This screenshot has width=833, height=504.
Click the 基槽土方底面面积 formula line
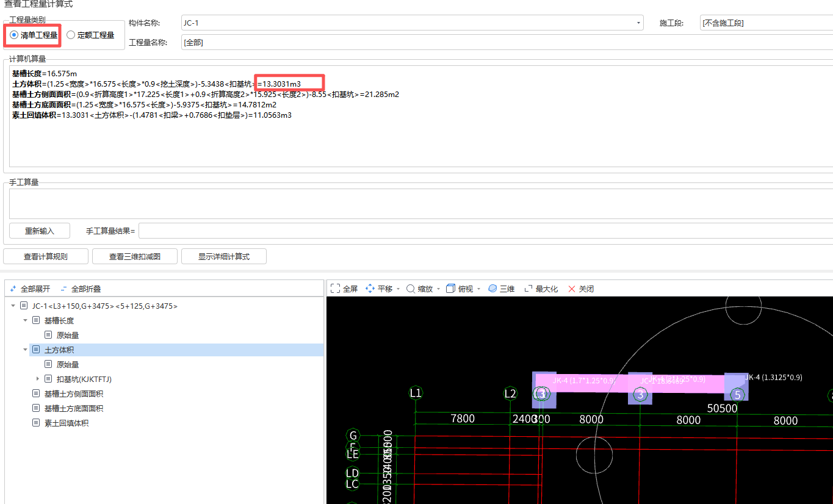pos(144,105)
